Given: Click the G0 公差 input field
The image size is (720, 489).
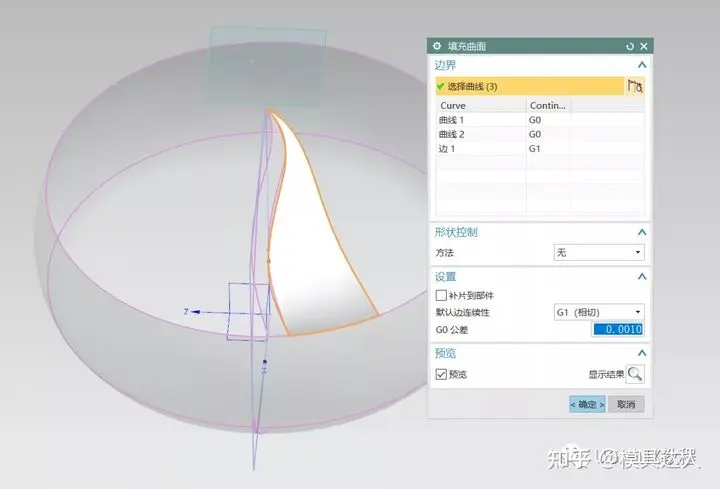Looking at the screenshot, I should (618, 329).
